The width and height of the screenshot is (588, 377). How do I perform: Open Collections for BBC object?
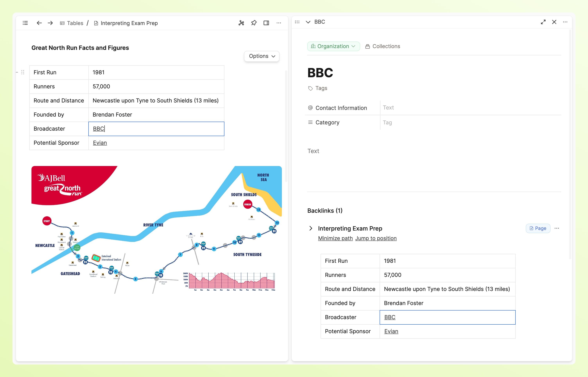[383, 46]
